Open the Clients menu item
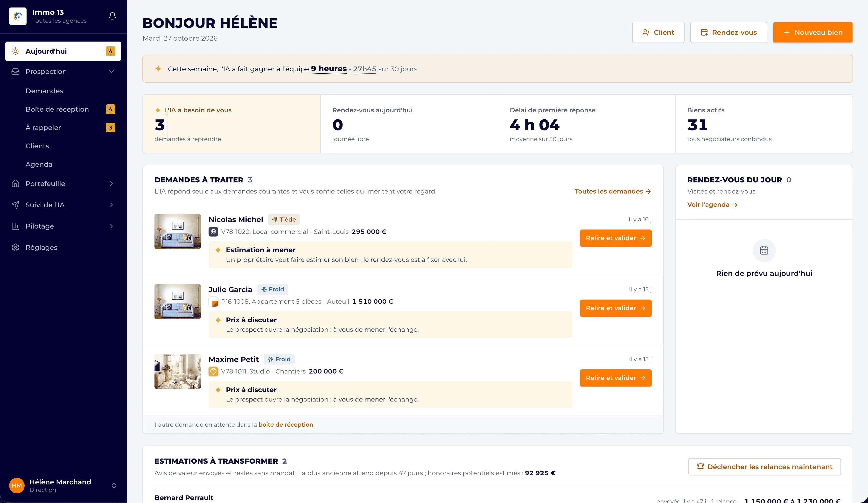 pyautogui.click(x=63, y=146)
